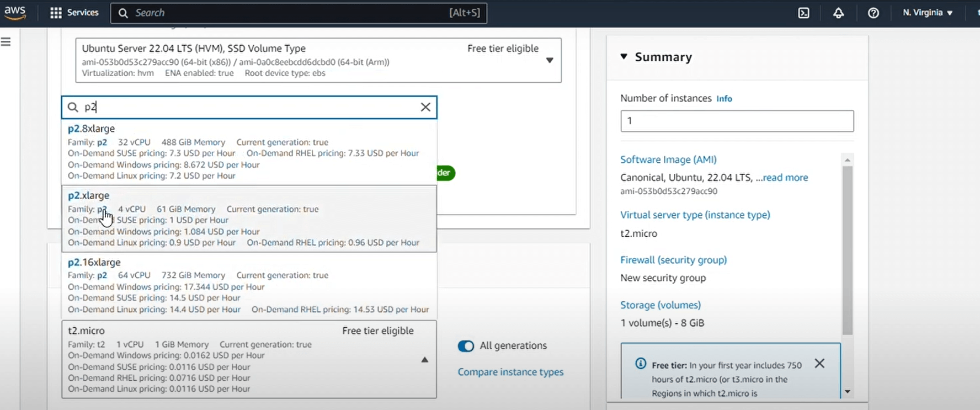Clear the p2 instance type search
980x410 pixels.
tap(425, 107)
